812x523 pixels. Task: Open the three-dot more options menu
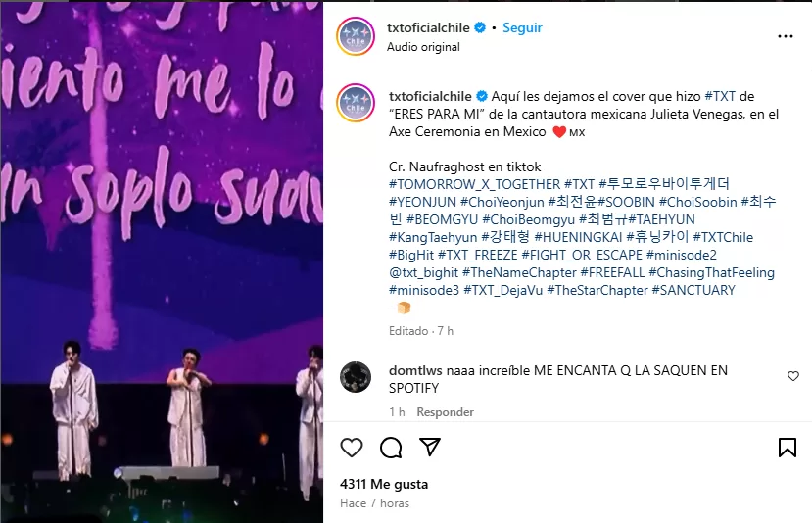pyautogui.click(x=786, y=36)
